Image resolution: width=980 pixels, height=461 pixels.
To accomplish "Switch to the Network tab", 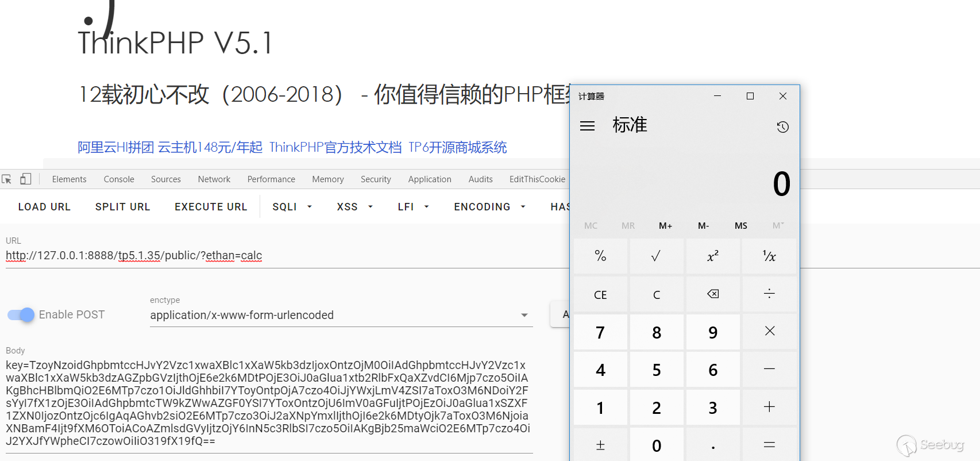I will click(x=214, y=179).
